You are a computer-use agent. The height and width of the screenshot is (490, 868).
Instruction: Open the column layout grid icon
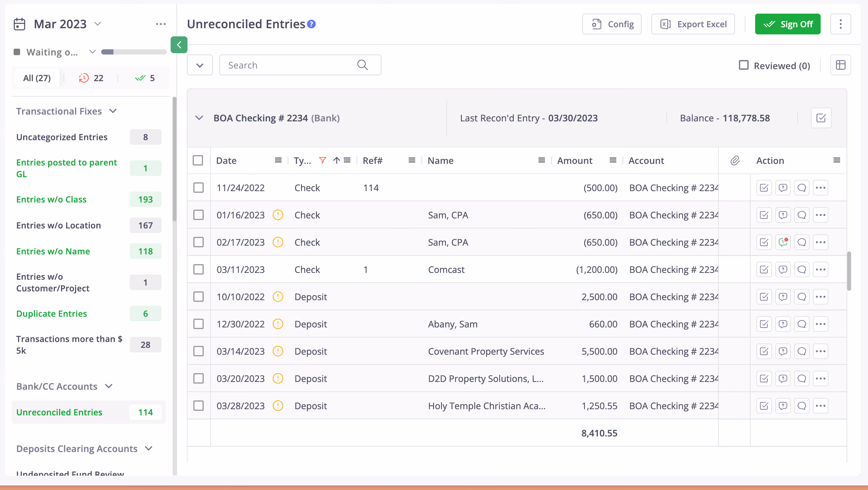coord(840,65)
